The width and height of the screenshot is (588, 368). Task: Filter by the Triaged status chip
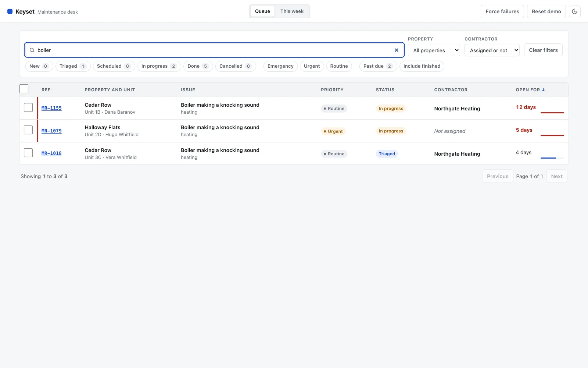pyautogui.click(x=73, y=66)
